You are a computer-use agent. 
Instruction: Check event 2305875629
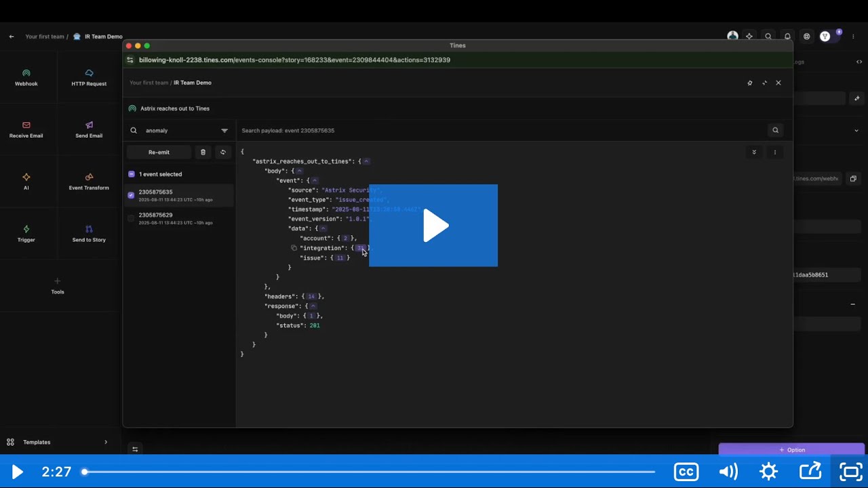tap(132, 218)
